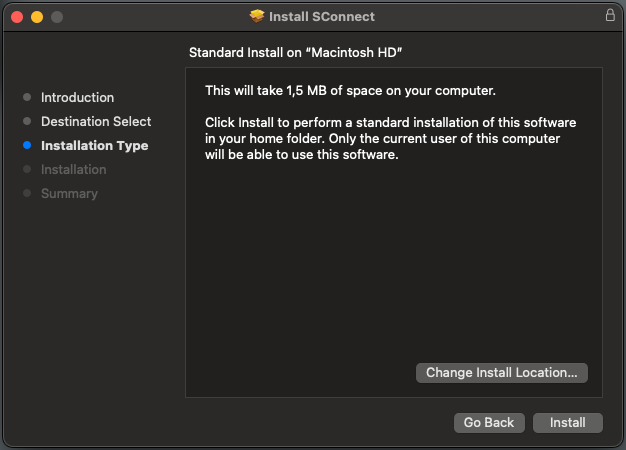
Task: Start installation with the Install button
Action: tap(568, 423)
